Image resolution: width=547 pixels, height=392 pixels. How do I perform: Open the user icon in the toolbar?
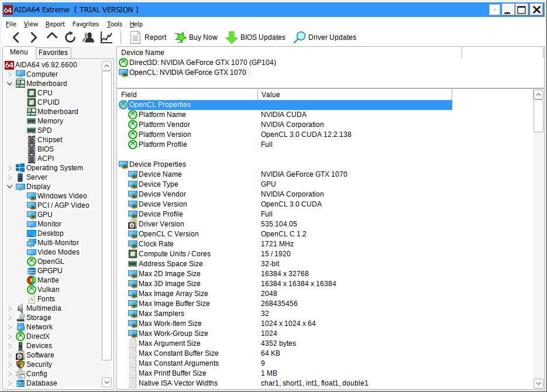[88, 37]
